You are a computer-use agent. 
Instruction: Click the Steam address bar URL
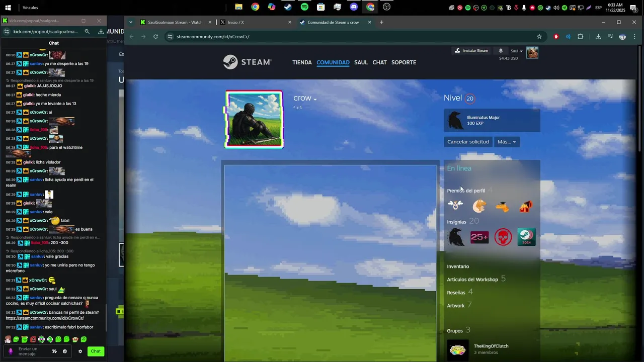[213, 37]
